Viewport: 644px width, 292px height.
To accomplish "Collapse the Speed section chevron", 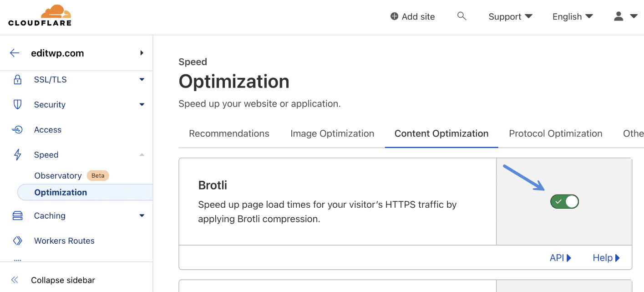I will click(142, 154).
